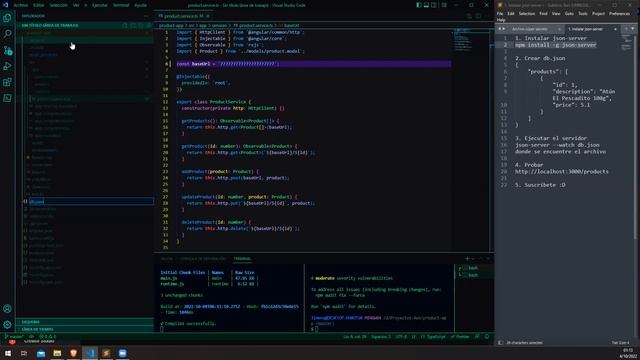The image size is (640, 360).
Task: Switch to the debug console panel tab
Action: [203, 259]
